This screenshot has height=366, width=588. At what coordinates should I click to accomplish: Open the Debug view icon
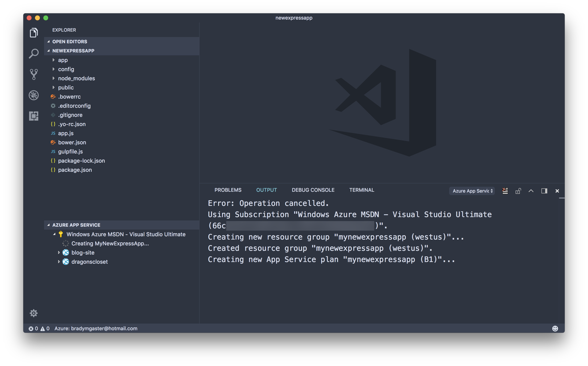pos(34,95)
